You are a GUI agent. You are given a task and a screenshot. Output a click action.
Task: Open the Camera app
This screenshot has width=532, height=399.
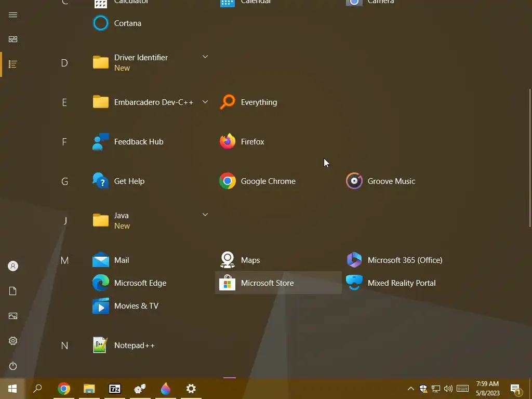(405, 3)
